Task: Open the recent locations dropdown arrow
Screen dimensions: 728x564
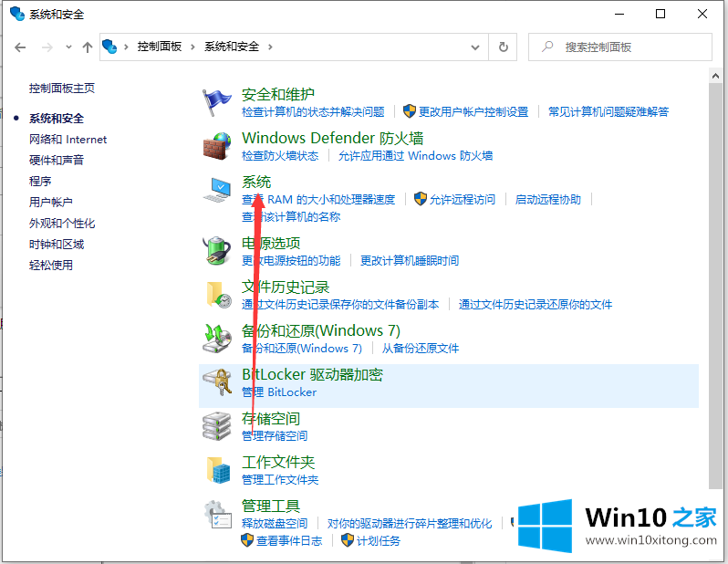Action: (68, 47)
